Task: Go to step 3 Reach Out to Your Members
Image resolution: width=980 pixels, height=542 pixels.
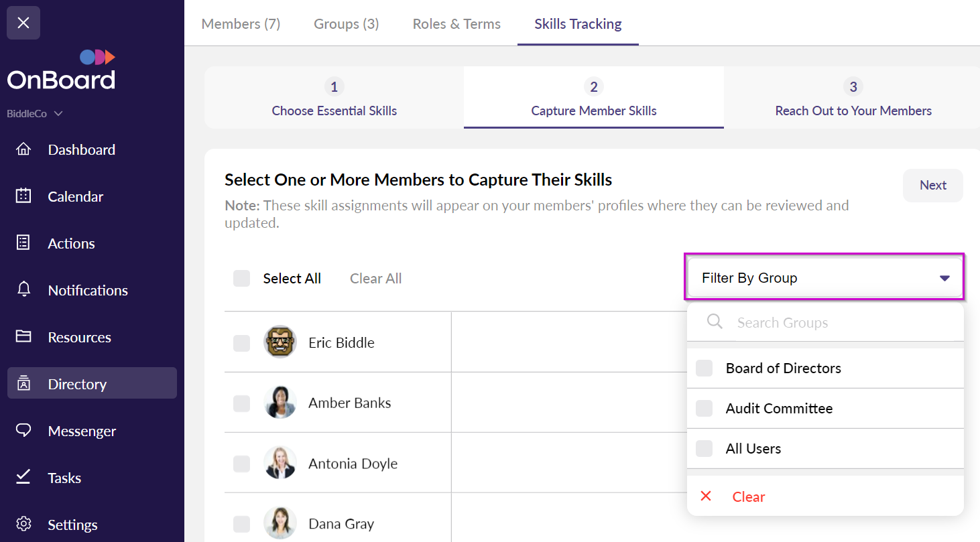Action: 853,98
